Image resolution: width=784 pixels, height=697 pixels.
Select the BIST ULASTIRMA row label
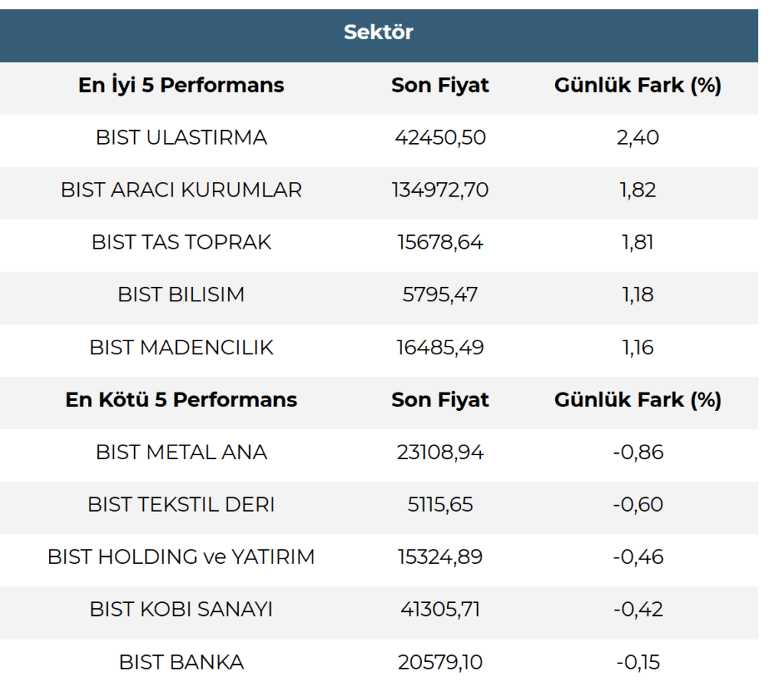[181, 138]
